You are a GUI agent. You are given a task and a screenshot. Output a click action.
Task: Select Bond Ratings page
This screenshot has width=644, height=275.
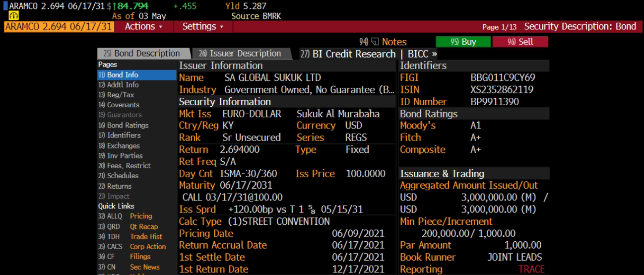point(136,125)
